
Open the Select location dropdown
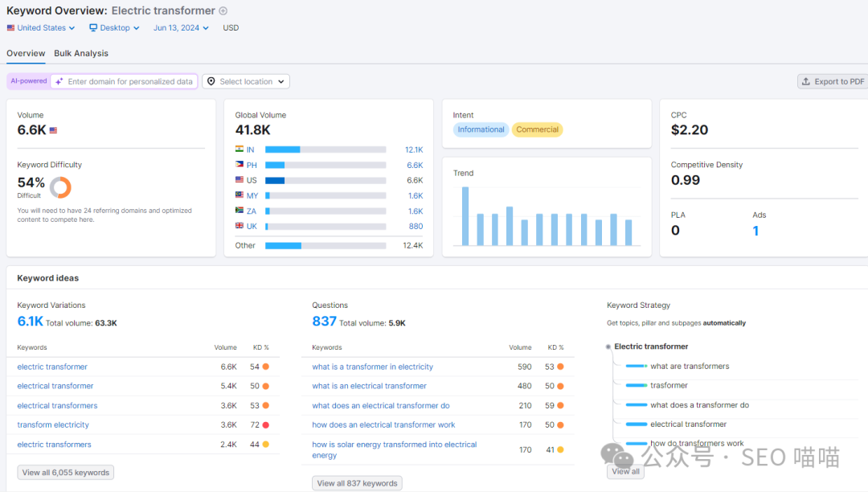pos(246,81)
